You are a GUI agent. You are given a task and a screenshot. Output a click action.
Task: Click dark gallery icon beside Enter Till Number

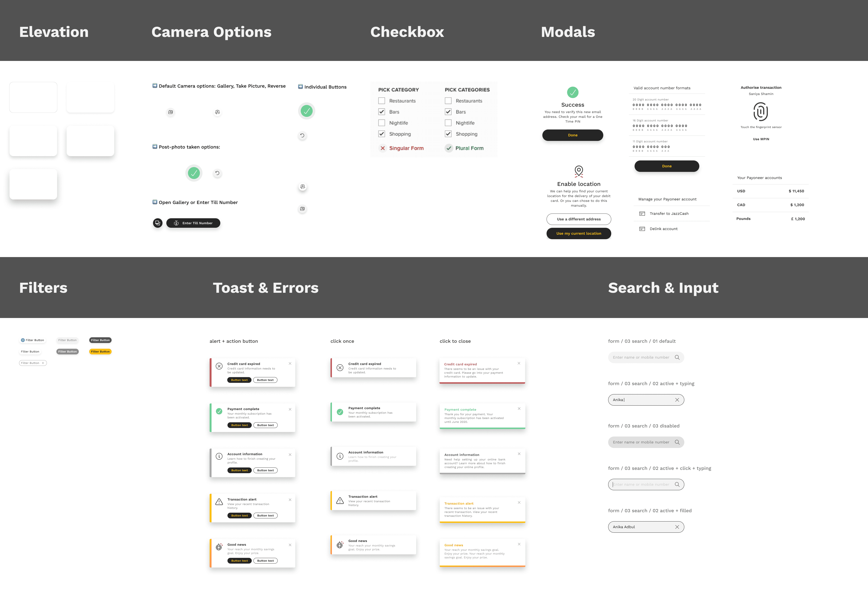tap(158, 223)
